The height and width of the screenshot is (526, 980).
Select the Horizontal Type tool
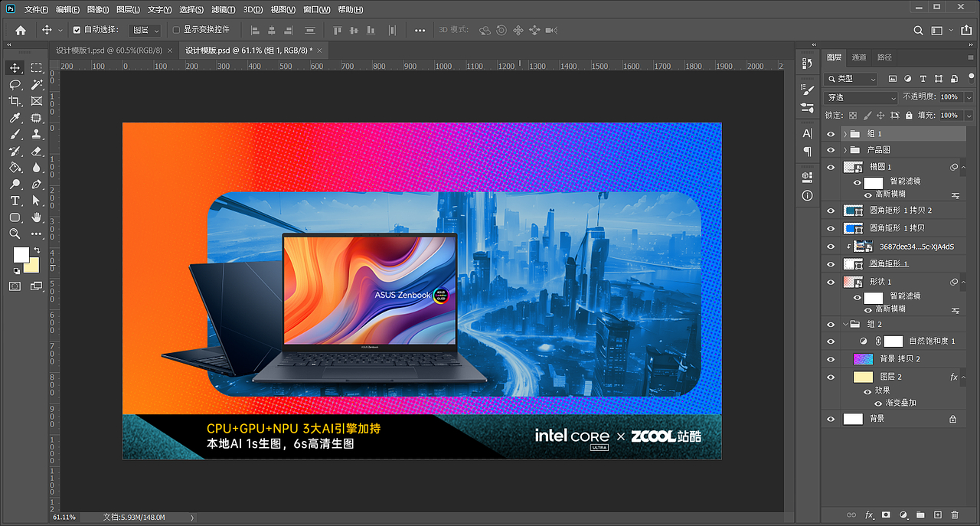[15, 201]
